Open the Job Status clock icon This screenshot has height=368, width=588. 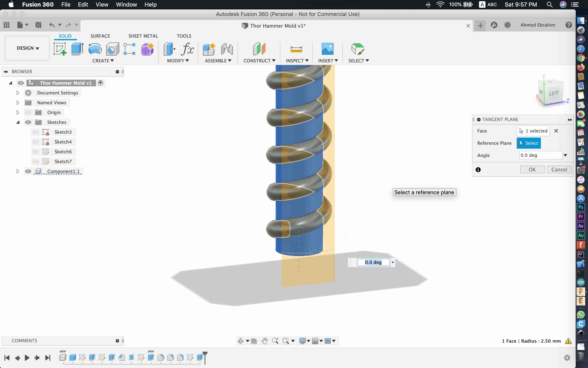pyautogui.click(x=507, y=25)
